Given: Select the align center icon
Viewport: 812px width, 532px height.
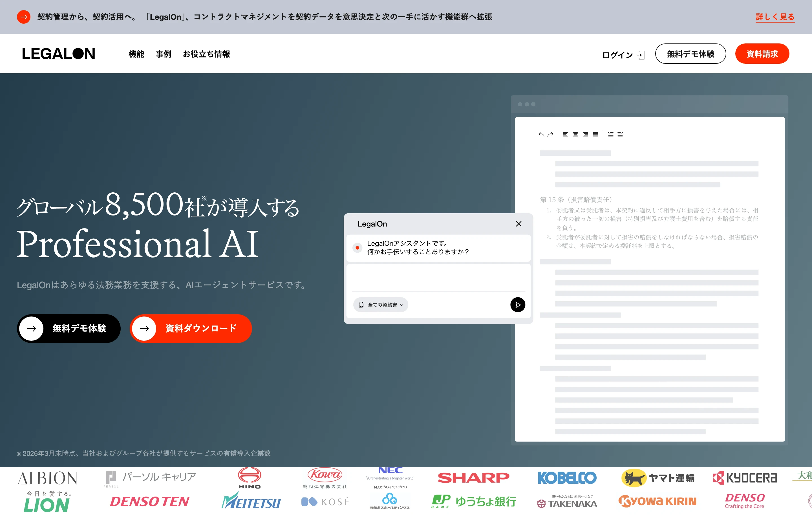Looking at the screenshot, I should pyautogui.click(x=575, y=135).
